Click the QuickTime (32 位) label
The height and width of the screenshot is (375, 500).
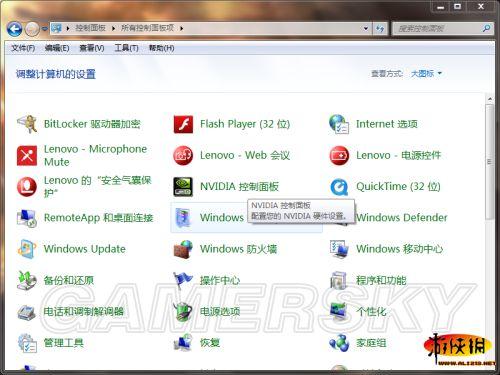pos(398,186)
